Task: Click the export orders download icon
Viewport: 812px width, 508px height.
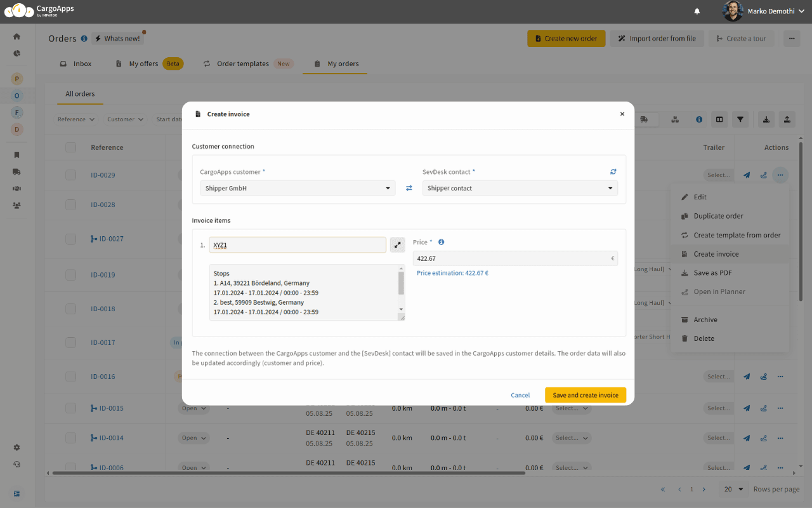Action: [x=764, y=119]
